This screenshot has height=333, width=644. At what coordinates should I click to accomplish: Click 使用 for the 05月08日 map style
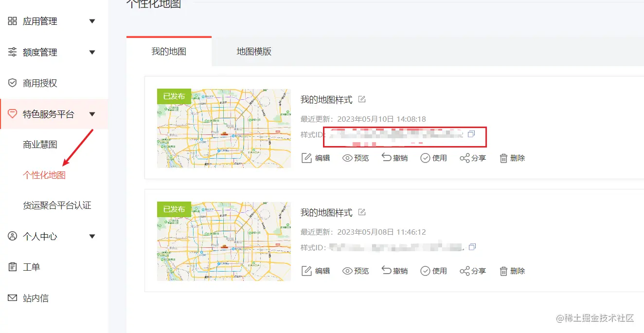434,271
